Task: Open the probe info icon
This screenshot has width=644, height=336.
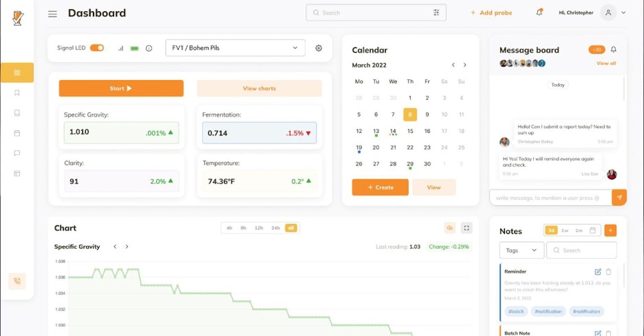Action: (x=149, y=48)
